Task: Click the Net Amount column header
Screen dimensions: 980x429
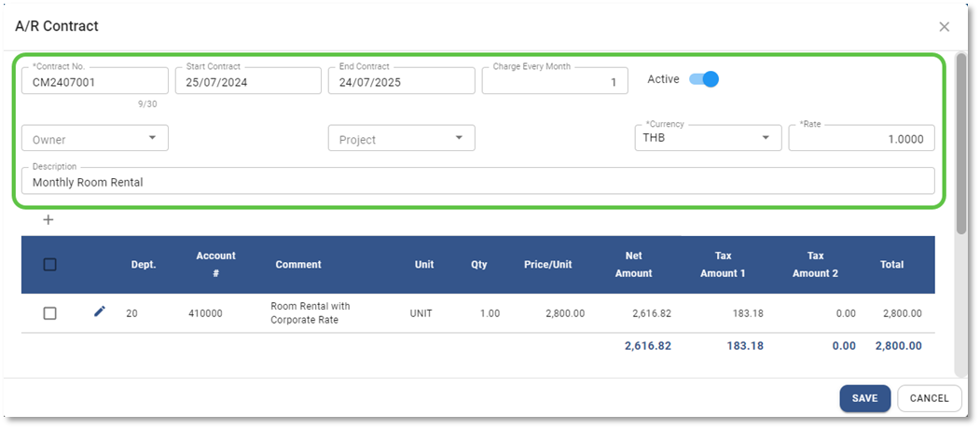Action: (633, 264)
